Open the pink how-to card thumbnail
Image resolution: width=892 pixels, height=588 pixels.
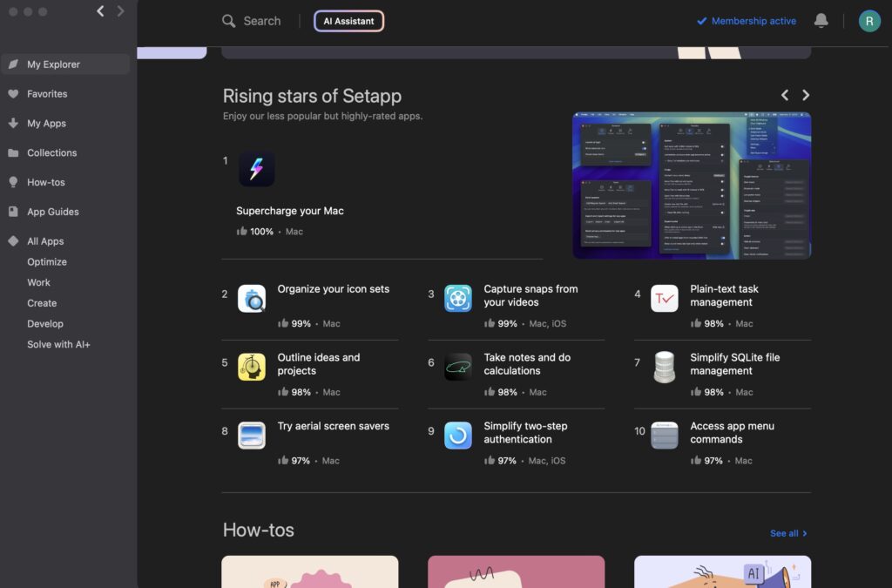516,571
